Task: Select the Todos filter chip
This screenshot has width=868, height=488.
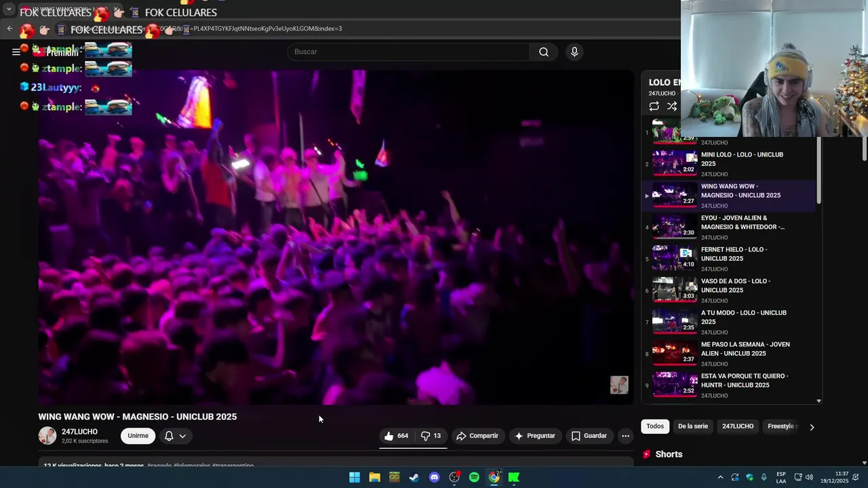Action: 655,426
